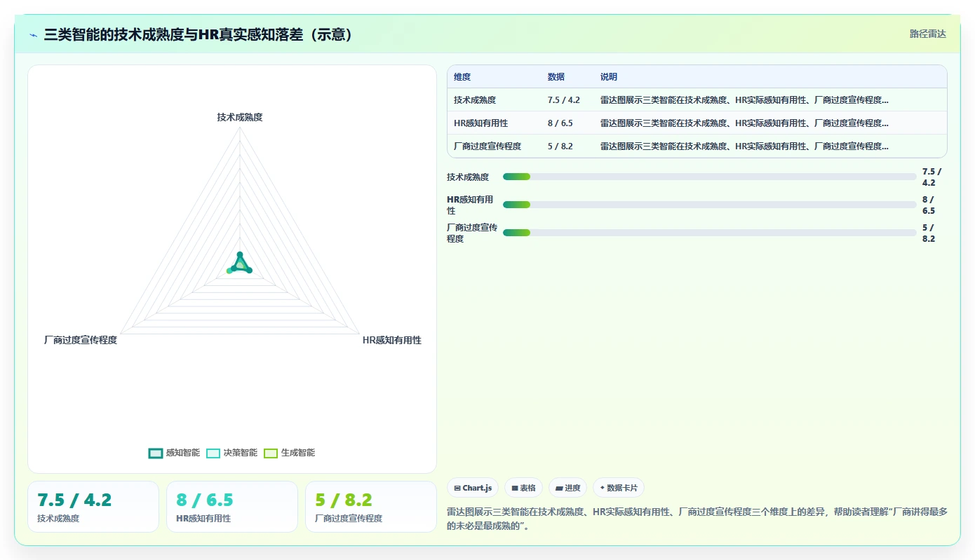Click the icon inside the 进度 chip
Viewport: 975px width, 560px height.
click(x=559, y=489)
